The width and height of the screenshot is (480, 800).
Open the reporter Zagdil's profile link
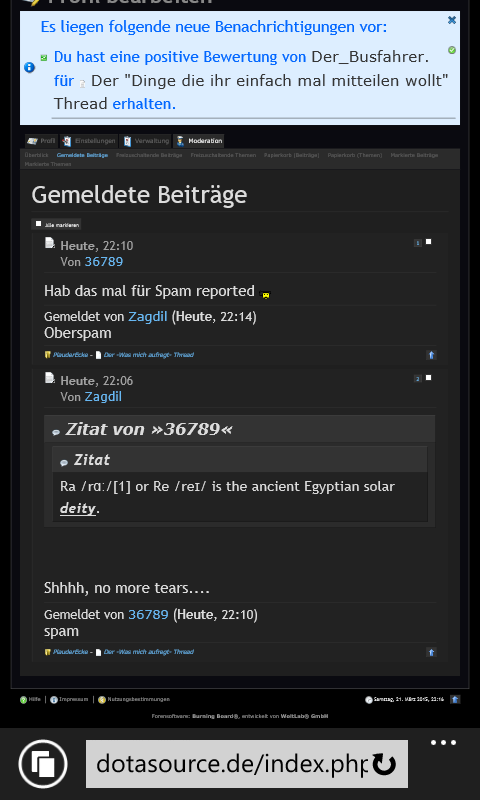click(147, 316)
